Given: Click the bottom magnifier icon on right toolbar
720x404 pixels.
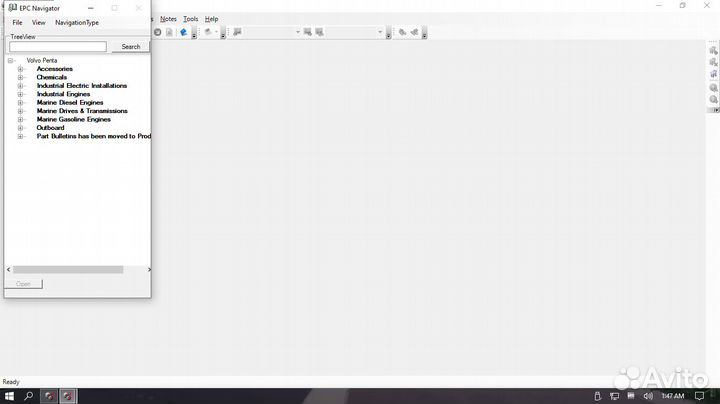Looking at the screenshot, I should tap(713, 100).
